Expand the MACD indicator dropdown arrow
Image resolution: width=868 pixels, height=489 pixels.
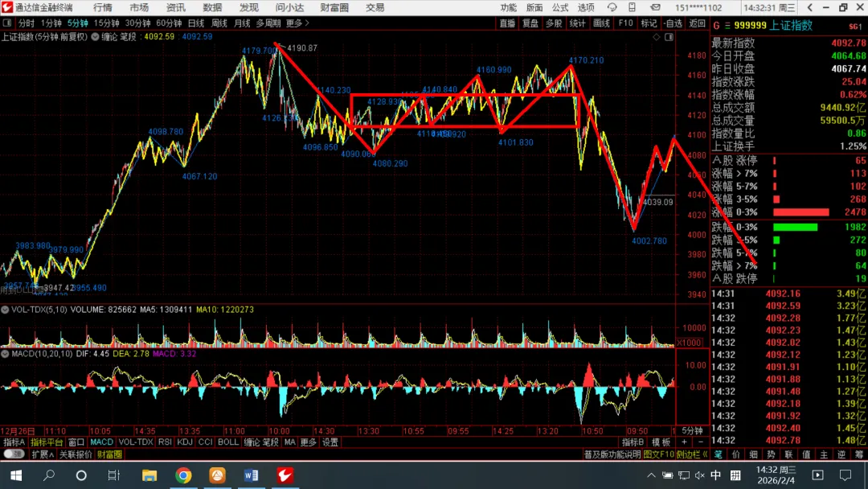point(6,353)
